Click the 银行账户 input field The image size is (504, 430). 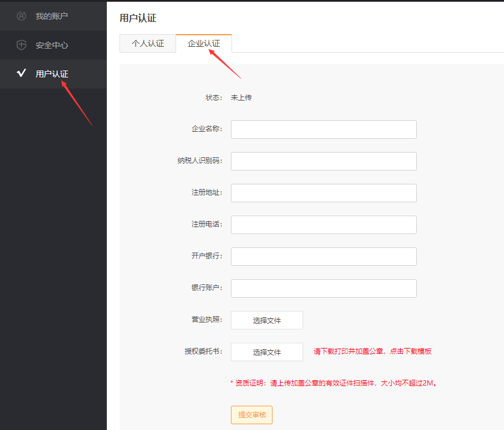[323, 288]
